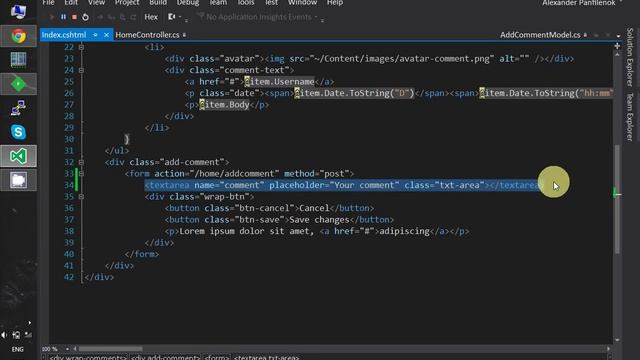The width and height of the screenshot is (640, 360).
Task: Collapse the li block on line 22
Action: pyautogui.click(x=81, y=47)
